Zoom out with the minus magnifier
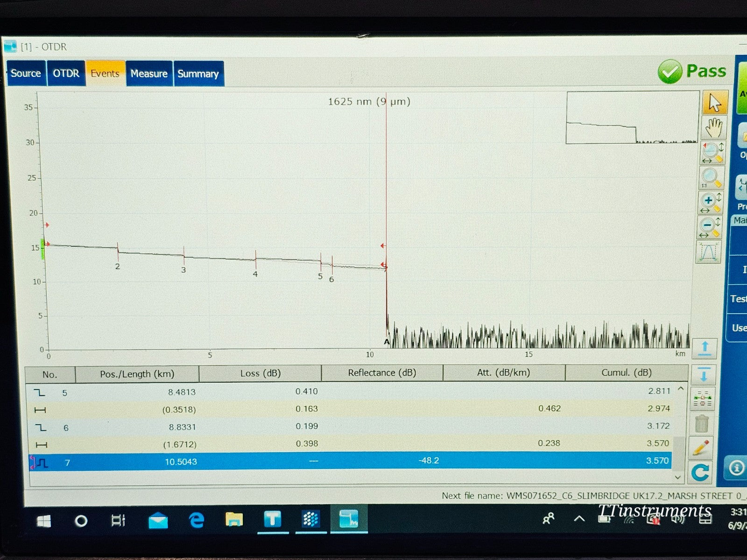The image size is (747, 560). (x=709, y=227)
